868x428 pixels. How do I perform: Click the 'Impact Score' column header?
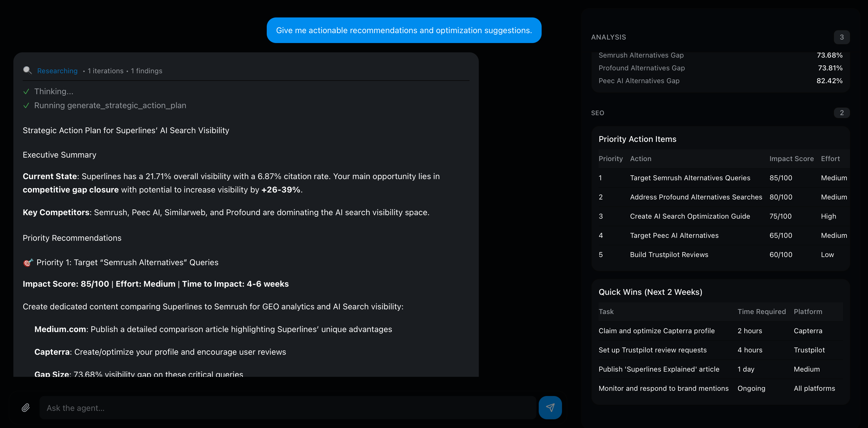click(791, 158)
